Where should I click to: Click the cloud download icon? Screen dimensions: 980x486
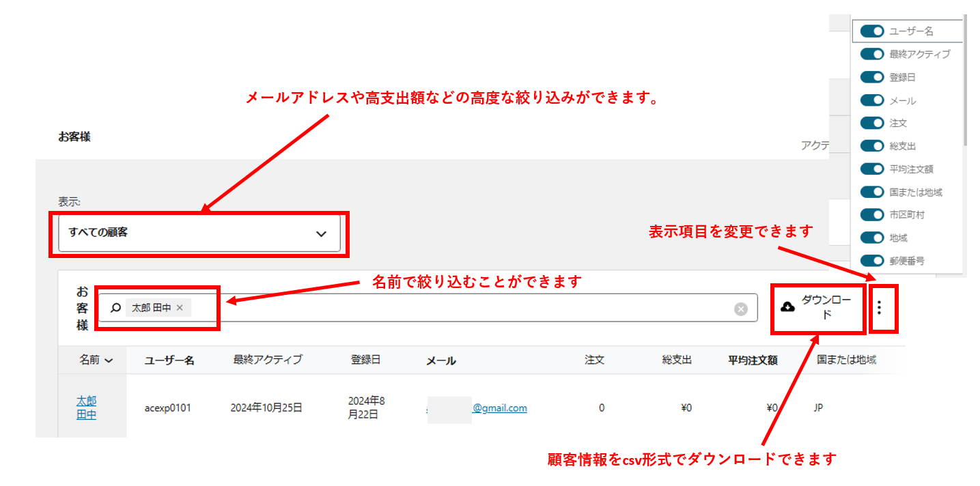click(x=787, y=307)
